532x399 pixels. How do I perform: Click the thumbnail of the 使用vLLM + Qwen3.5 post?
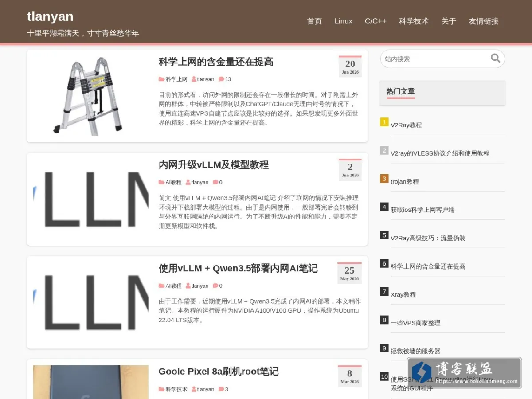91,302
